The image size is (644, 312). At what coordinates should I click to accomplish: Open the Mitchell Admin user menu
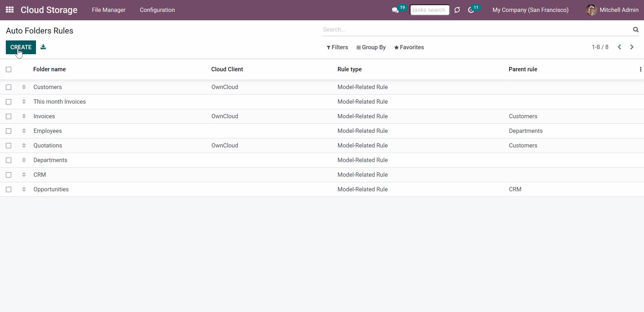(x=612, y=10)
